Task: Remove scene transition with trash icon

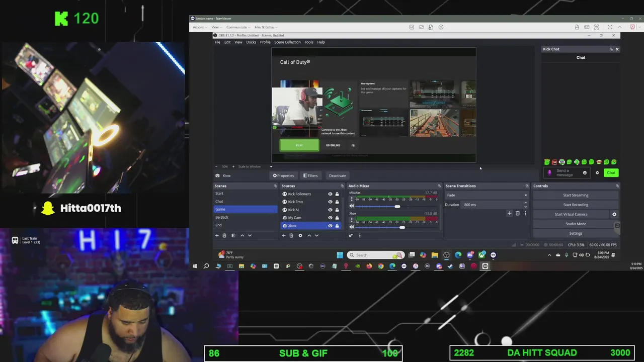Action: coord(517,213)
